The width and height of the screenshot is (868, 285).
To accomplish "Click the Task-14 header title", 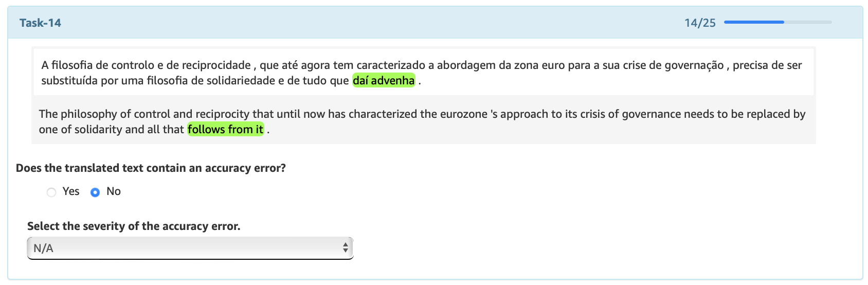I will 40,23.
